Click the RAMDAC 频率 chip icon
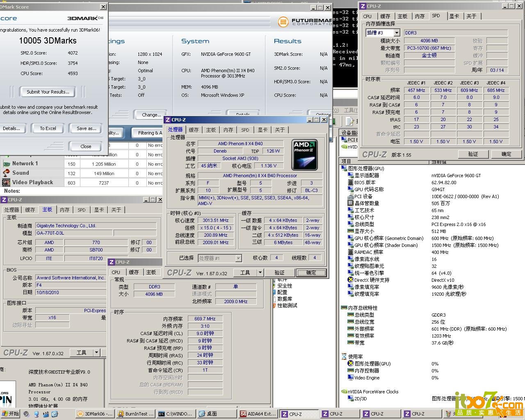 tap(350, 252)
